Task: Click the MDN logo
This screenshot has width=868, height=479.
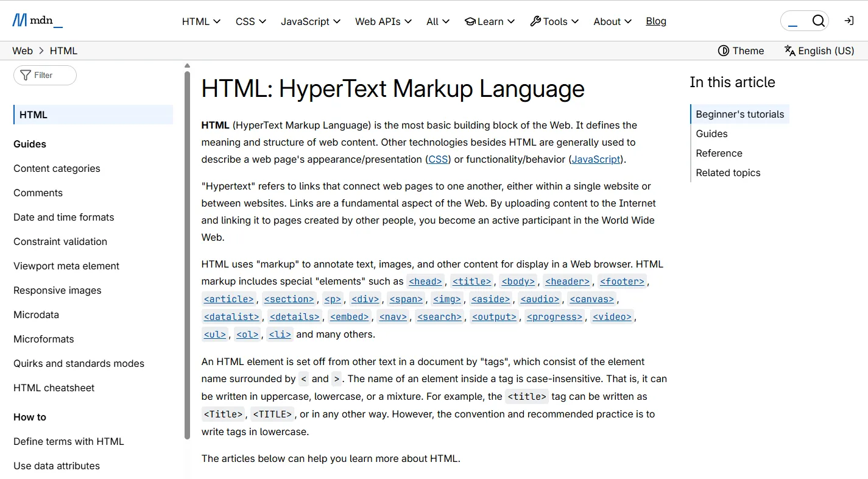Action: point(37,21)
